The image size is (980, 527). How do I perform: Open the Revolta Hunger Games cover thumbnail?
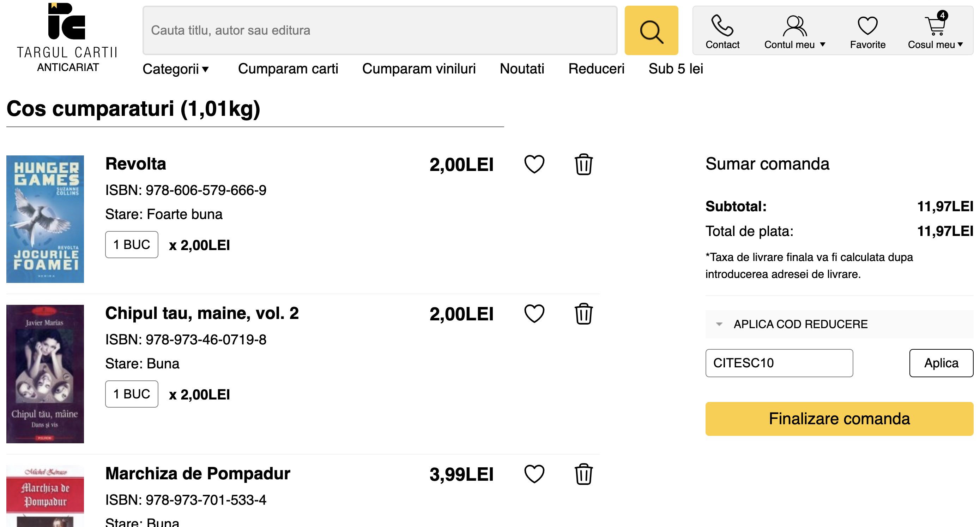pyautogui.click(x=45, y=219)
